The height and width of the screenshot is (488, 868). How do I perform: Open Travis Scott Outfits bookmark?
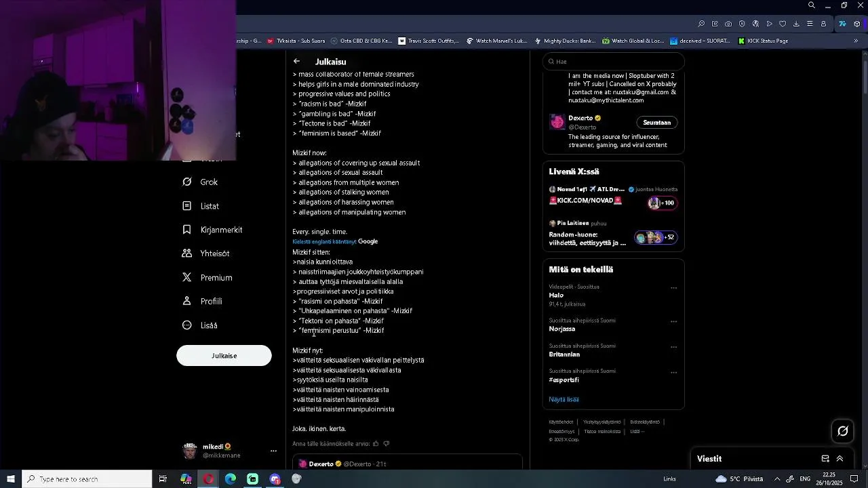click(429, 41)
